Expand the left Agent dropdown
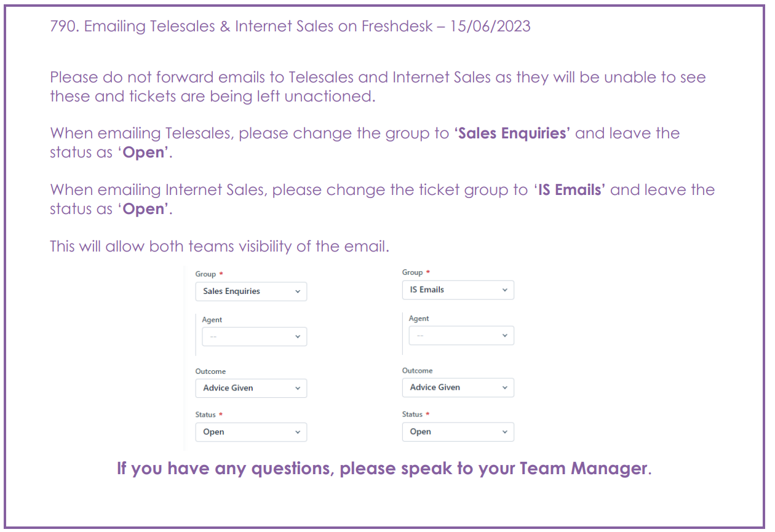 click(x=254, y=336)
